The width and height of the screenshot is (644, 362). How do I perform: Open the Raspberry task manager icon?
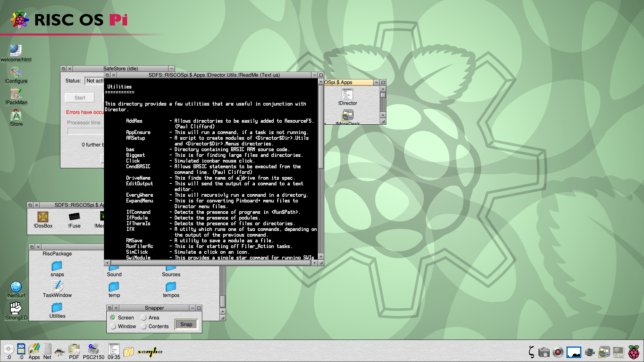tap(634, 352)
